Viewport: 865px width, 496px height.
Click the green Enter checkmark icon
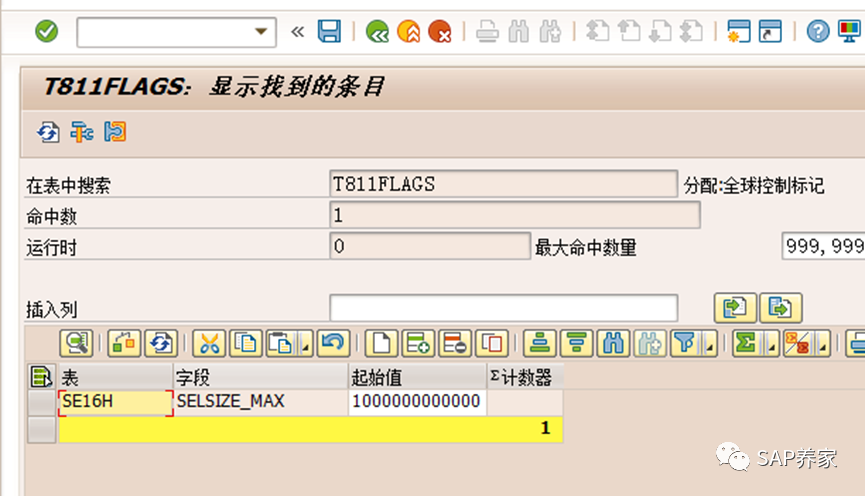pos(46,31)
